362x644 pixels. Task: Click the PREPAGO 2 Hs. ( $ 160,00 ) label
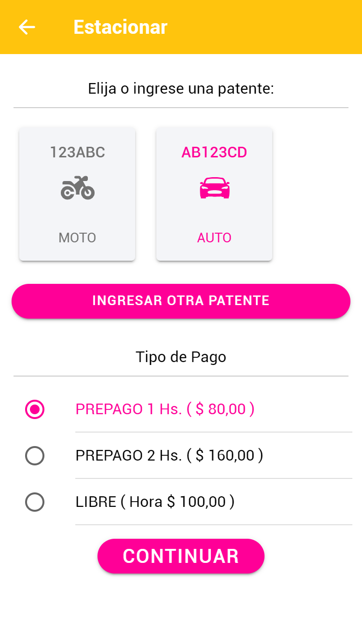click(169, 456)
